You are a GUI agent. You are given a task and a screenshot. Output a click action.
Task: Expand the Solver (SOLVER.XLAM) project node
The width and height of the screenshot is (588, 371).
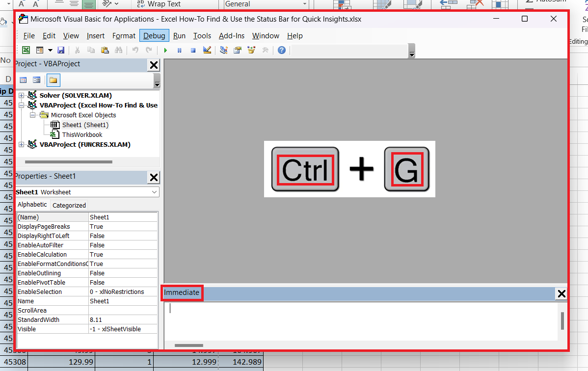click(x=22, y=95)
